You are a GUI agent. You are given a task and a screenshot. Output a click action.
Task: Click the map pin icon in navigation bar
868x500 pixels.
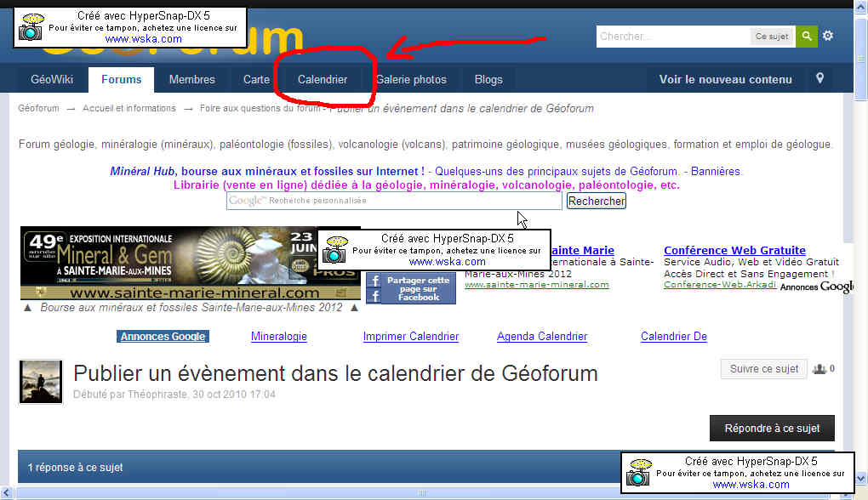click(819, 79)
